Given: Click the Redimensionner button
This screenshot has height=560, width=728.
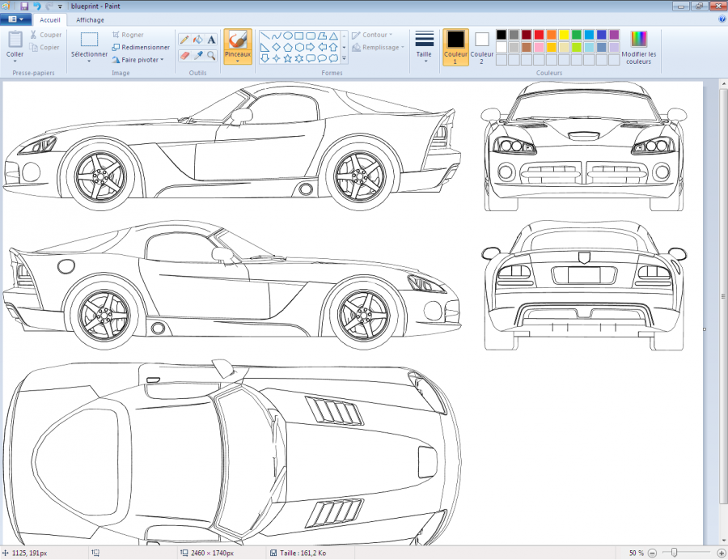Looking at the screenshot, I should click(x=141, y=47).
